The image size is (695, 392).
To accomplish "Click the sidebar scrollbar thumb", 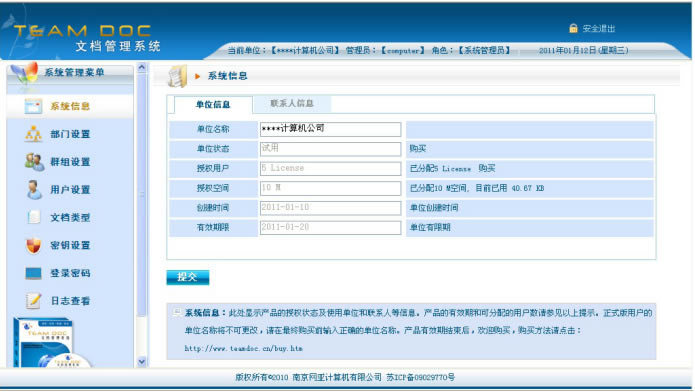I will pyautogui.click(x=141, y=194).
